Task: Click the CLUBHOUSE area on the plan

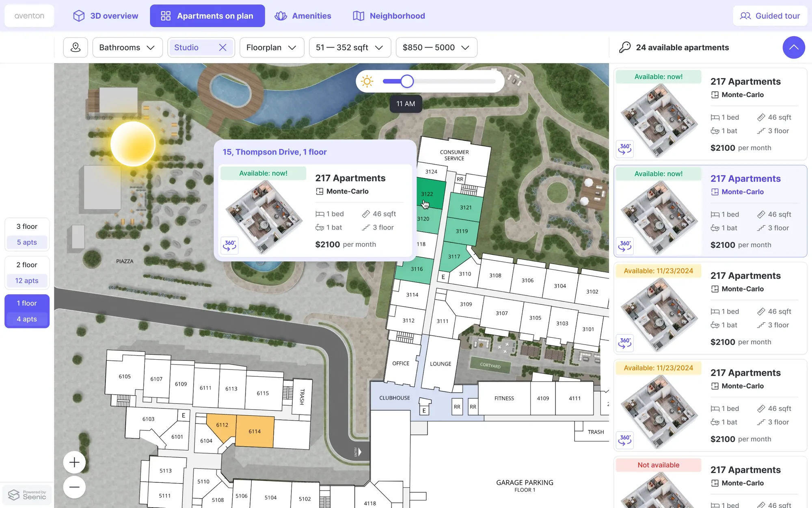Action: click(x=395, y=398)
